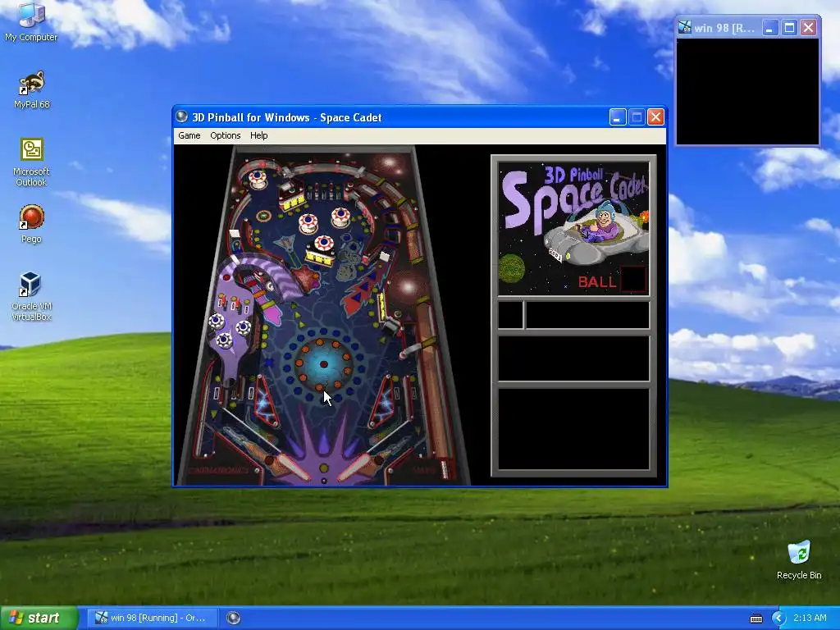Click the blue wormhole center circle

click(323, 364)
